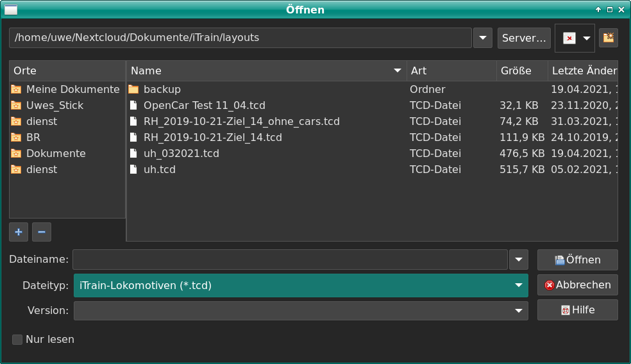Image resolution: width=631 pixels, height=364 pixels.
Task: Open the backup folder icon
Action: pos(133,89)
